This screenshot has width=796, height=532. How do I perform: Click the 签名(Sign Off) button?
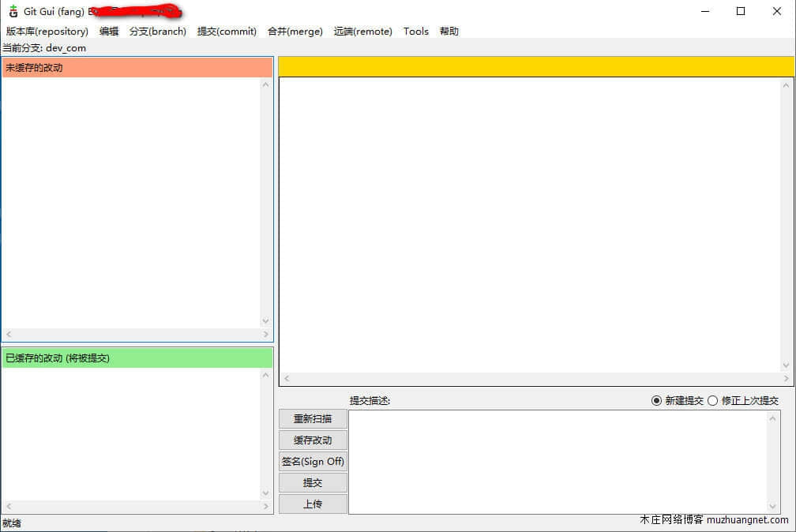[x=313, y=462]
